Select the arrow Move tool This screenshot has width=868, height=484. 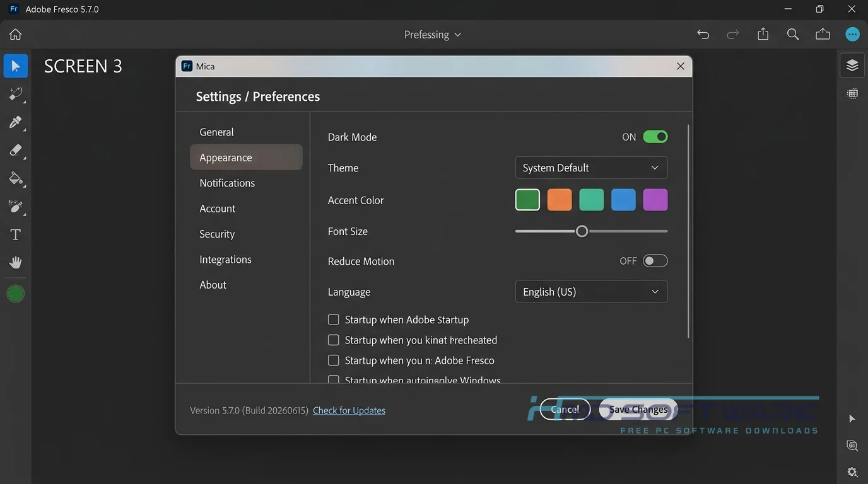[16, 66]
